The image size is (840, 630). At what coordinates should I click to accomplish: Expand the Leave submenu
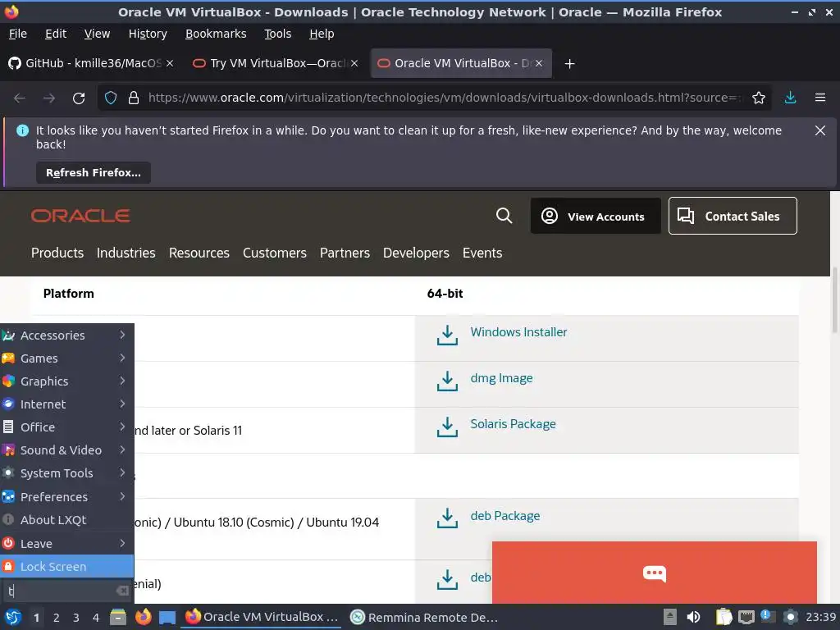tap(67, 544)
